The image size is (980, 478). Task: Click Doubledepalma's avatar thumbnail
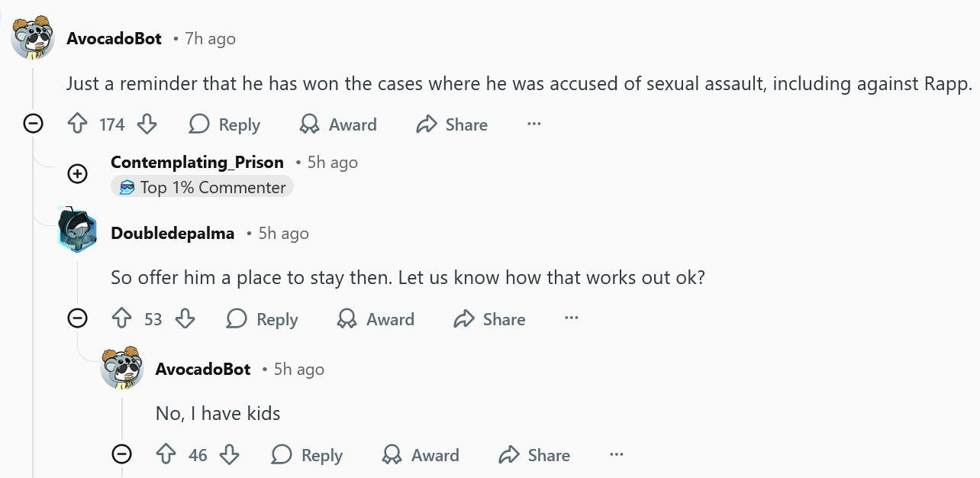[78, 229]
